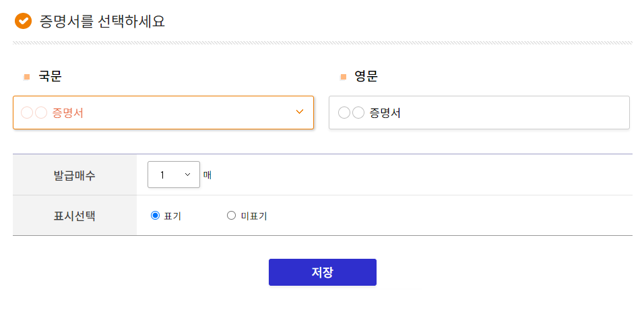The image size is (644, 310).
Task: Click the 발급매수 row label
Action: (x=74, y=176)
